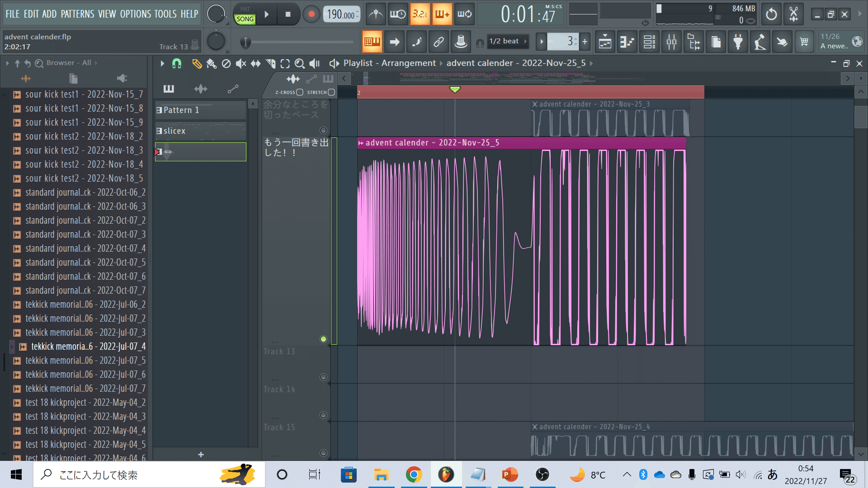The height and width of the screenshot is (488, 868).
Task: Select the Paint brush tool in playlist
Action: [x=211, y=64]
